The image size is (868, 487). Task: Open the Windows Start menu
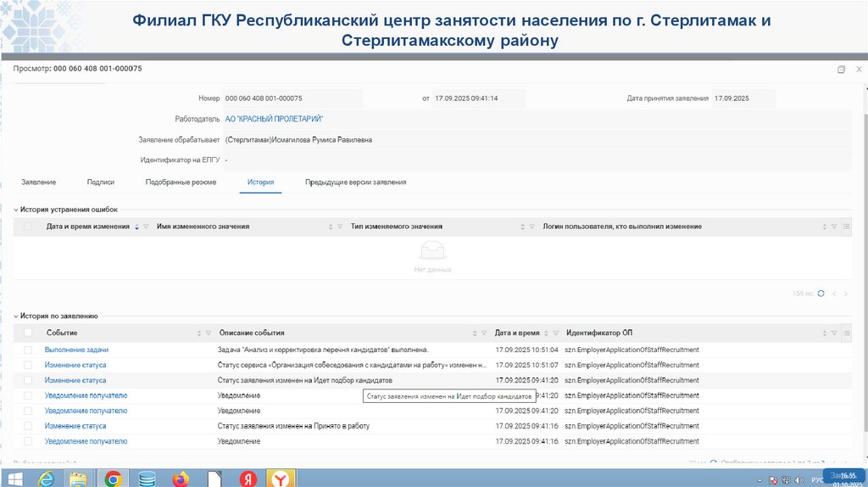tap(15, 479)
